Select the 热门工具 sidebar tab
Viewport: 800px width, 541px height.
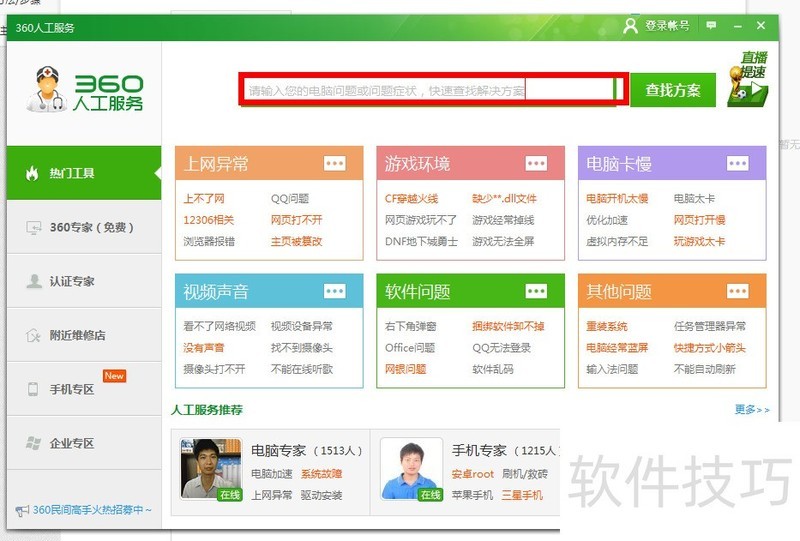click(x=84, y=173)
